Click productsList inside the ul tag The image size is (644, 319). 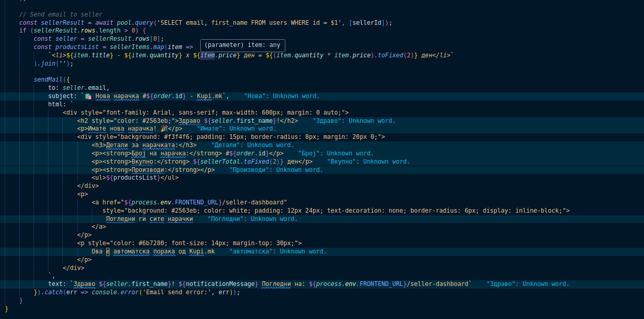click(x=135, y=178)
